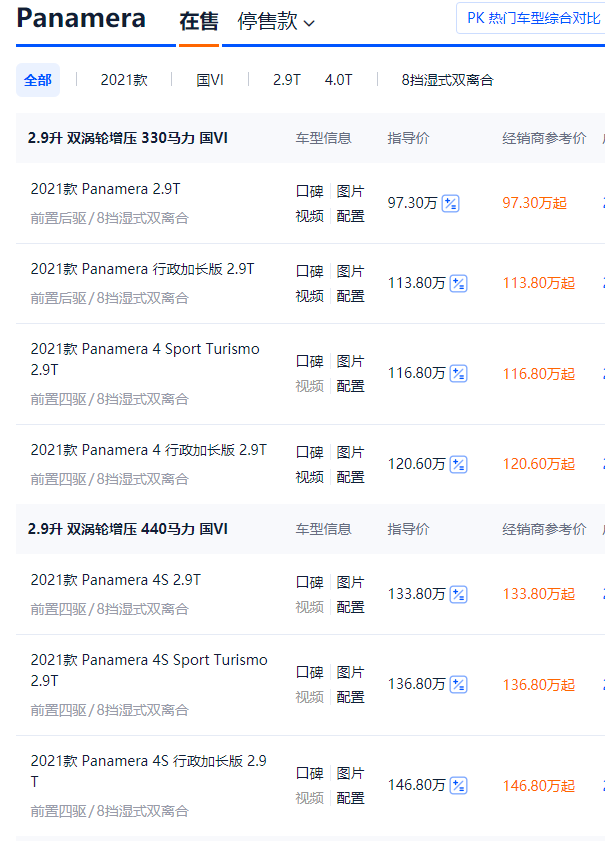Click calculator icon next to 116.80万
The height and width of the screenshot is (841, 605).
tap(459, 374)
